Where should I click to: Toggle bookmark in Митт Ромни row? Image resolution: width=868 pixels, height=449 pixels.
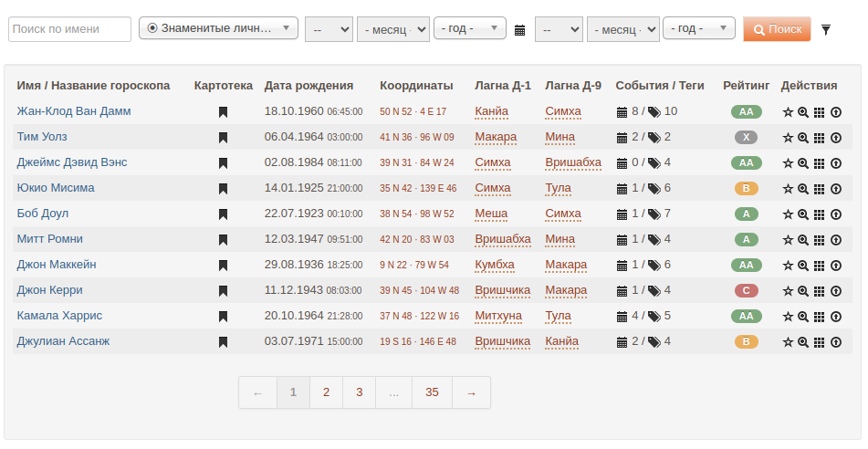tap(223, 239)
